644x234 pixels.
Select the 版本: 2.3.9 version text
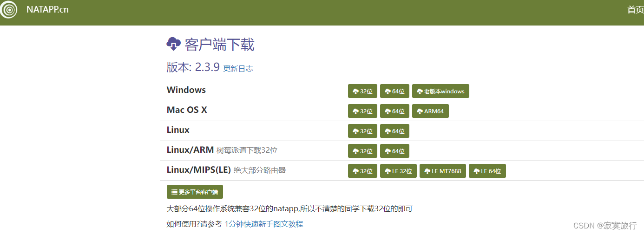coord(193,67)
